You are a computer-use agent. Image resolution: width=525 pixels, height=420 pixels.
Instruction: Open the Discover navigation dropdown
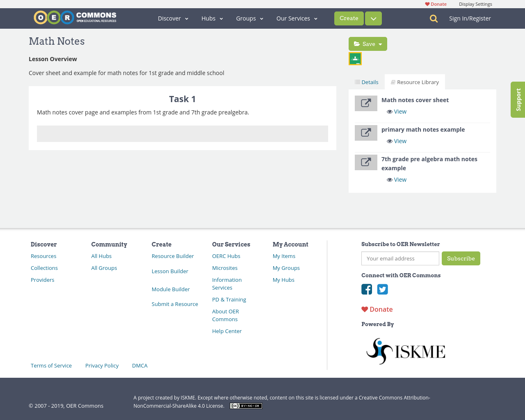[x=173, y=18]
